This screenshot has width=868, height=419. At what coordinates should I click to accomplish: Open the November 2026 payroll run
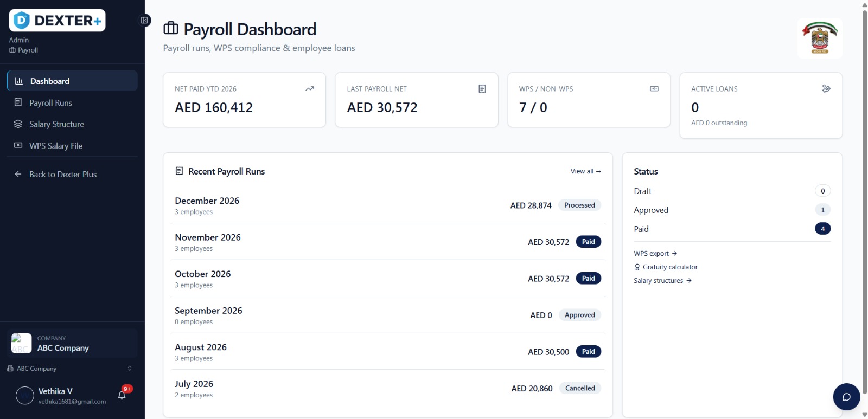388,242
